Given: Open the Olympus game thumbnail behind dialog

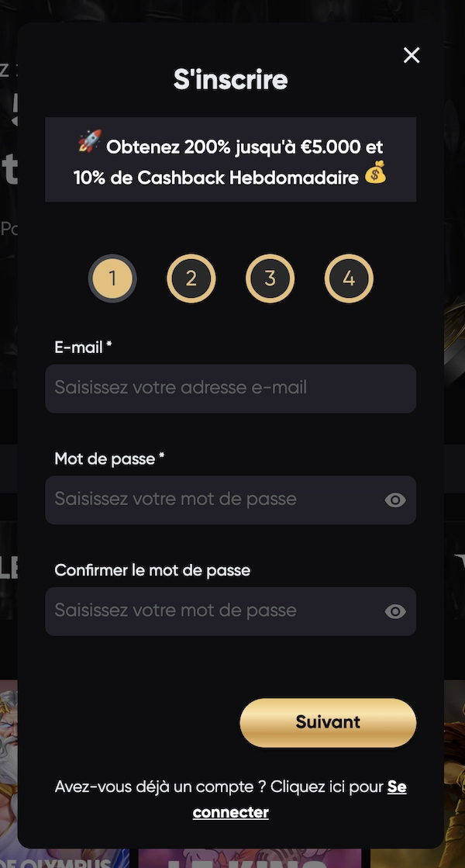Looking at the screenshot, I should (x=9, y=776).
